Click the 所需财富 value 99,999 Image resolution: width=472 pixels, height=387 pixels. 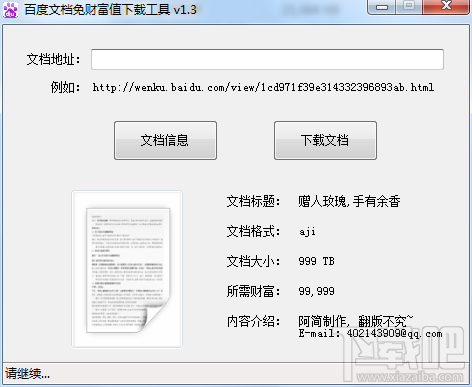(316, 291)
